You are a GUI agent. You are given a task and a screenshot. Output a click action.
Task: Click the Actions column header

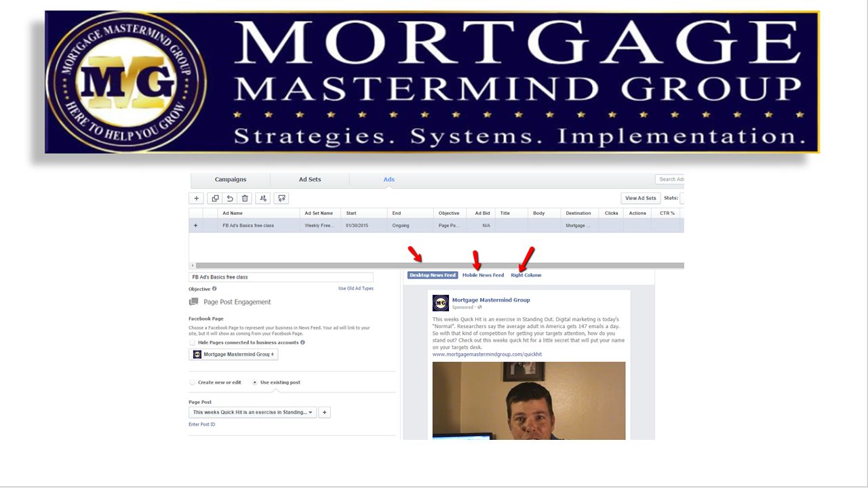tap(637, 213)
